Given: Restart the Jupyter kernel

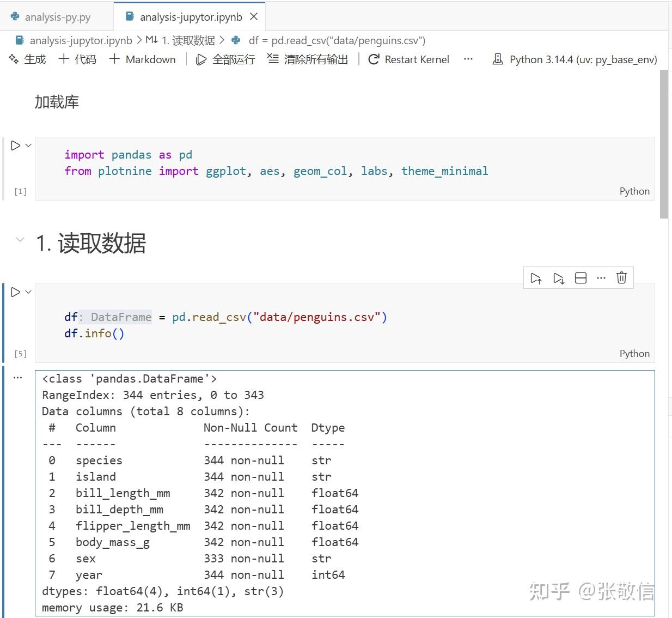Looking at the screenshot, I should pos(408,59).
